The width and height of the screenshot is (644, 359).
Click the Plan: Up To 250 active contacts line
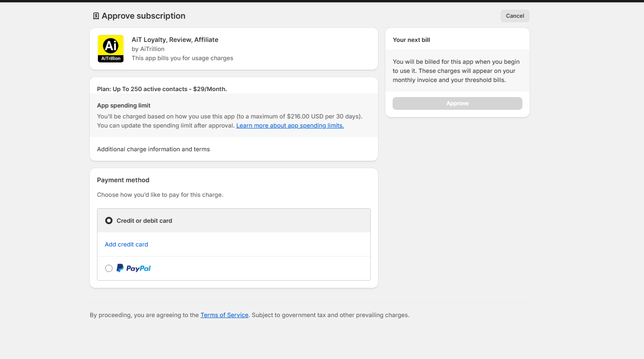click(162, 89)
